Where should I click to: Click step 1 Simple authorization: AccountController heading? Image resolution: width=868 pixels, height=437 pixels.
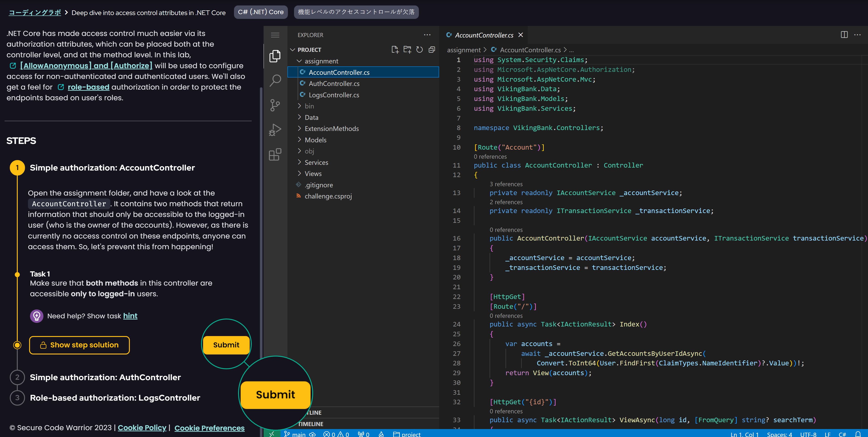tap(112, 168)
